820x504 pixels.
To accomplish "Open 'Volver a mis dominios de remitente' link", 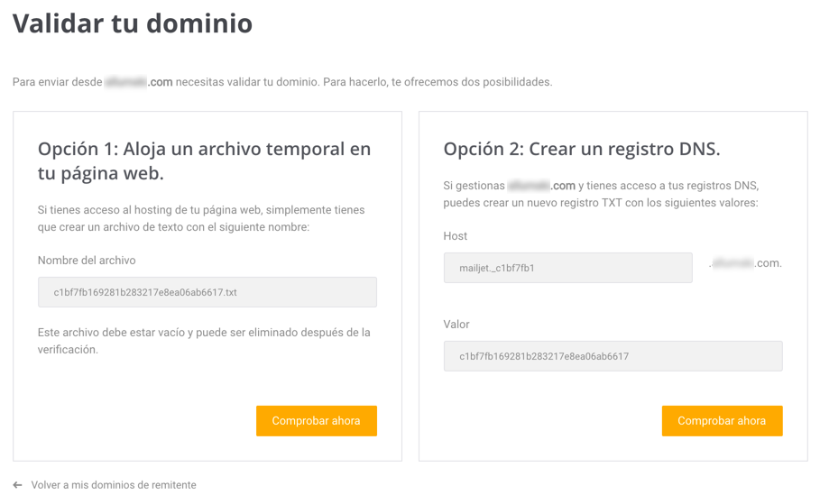I will tap(114, 485).
